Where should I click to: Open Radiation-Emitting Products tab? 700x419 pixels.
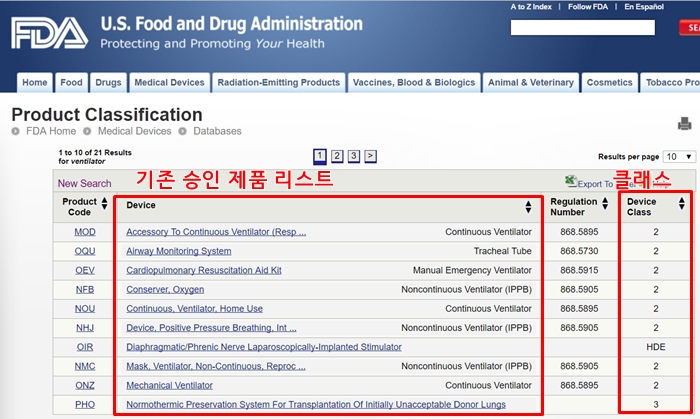pyautogui.click(x=279, y=83)
